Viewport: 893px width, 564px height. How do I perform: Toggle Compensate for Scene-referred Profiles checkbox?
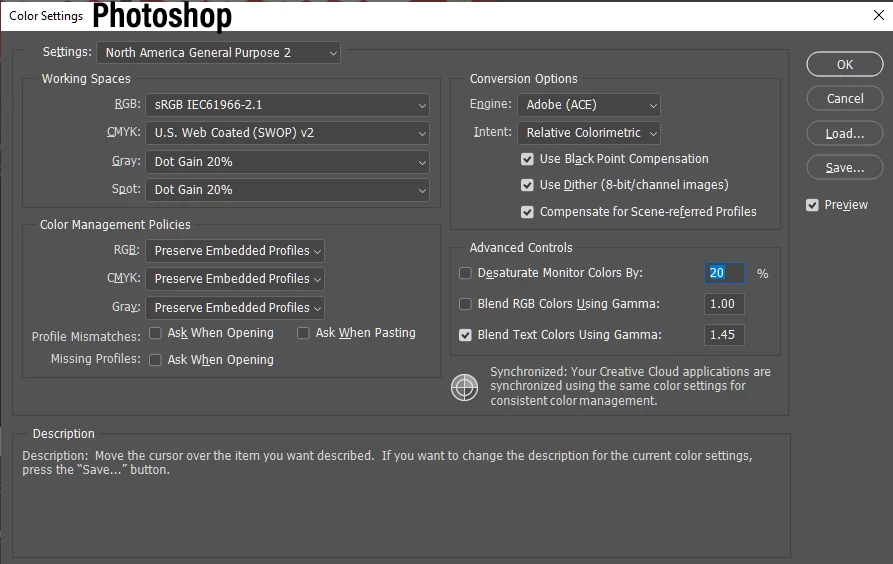tap(527, 212)
